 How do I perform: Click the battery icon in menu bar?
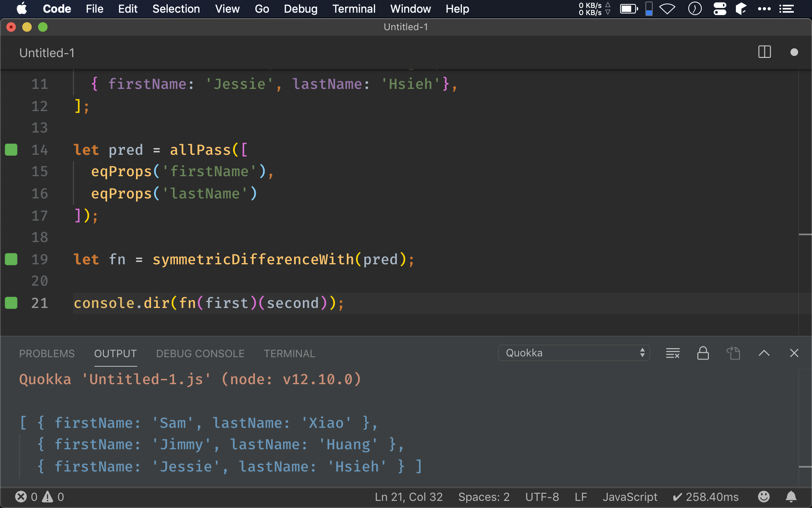(x=629, y=9)
